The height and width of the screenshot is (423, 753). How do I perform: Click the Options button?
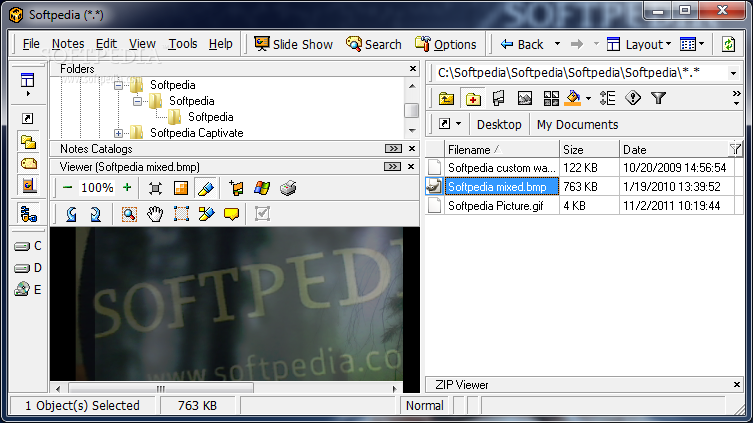(x=446, y=44)
